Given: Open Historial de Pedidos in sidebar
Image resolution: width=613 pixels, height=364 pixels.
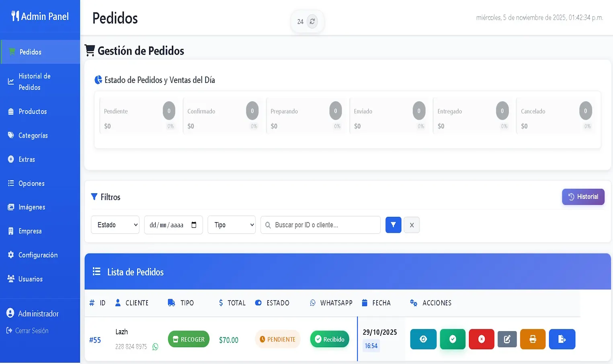Looking at the screenshot, I should [40, 82].
